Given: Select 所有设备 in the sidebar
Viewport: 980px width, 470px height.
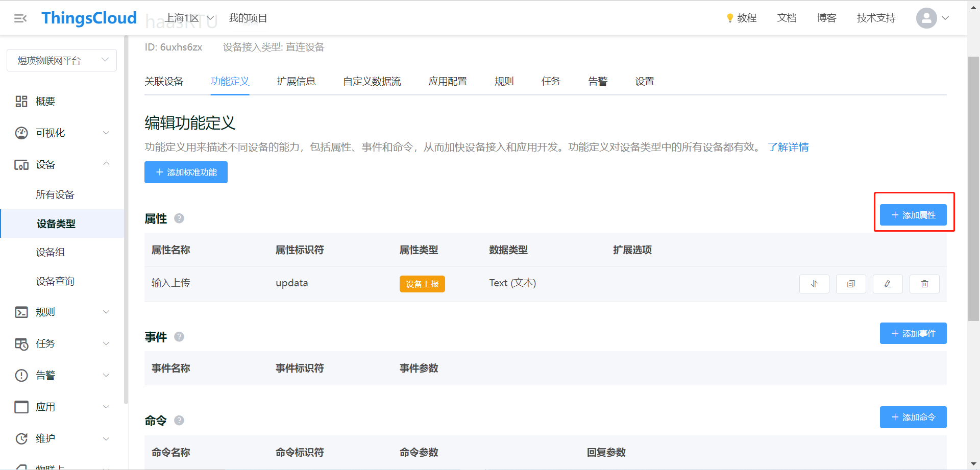Looking at the screenshot, I should coord(55,194).
